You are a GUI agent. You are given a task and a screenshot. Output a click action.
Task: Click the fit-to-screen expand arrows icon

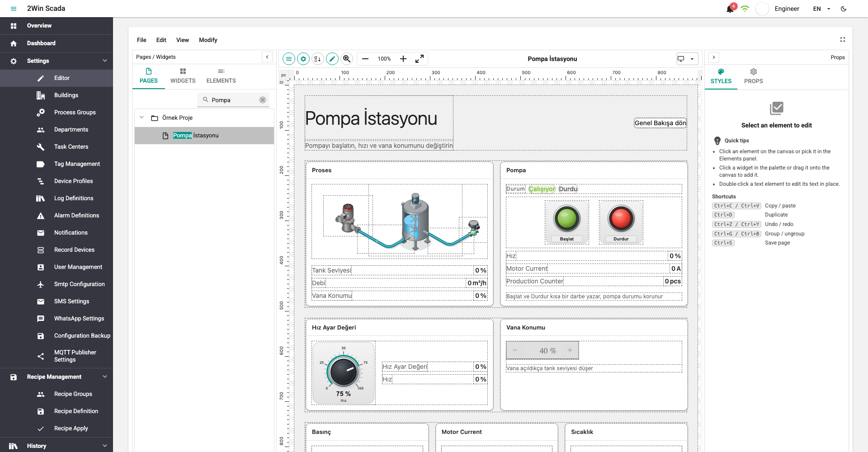(420, 59)
